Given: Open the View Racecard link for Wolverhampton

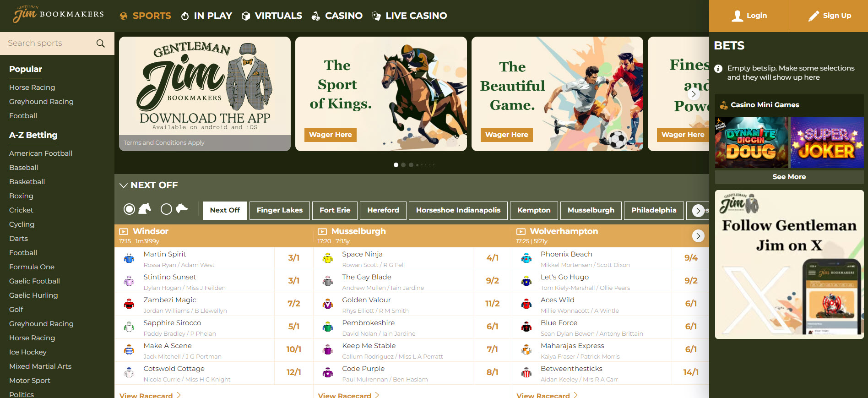Looking at the screenshot, I should (547, 395).
